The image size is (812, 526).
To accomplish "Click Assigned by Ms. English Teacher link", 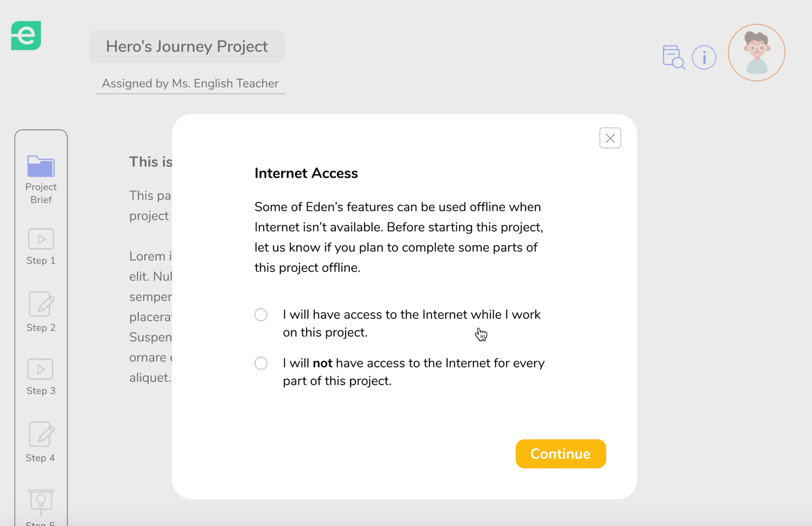I will [x=190, y=83].
